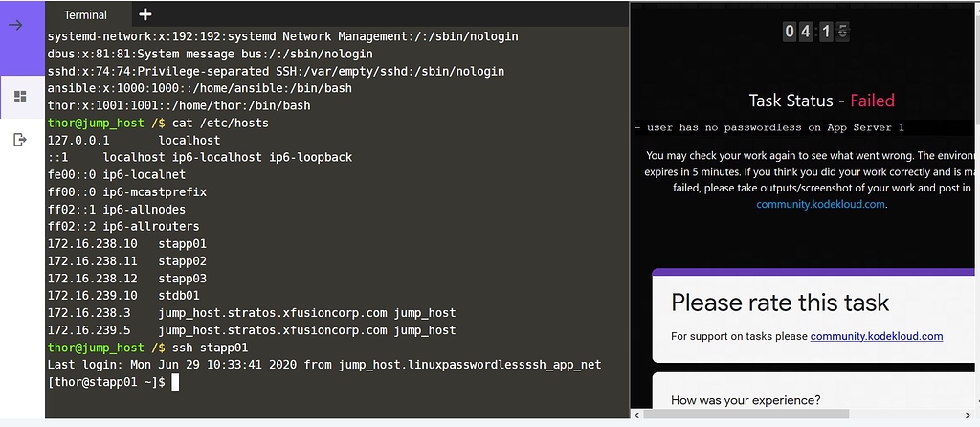
Task: Open the dashboard grid icon in the sidebar
Action: 18,97
